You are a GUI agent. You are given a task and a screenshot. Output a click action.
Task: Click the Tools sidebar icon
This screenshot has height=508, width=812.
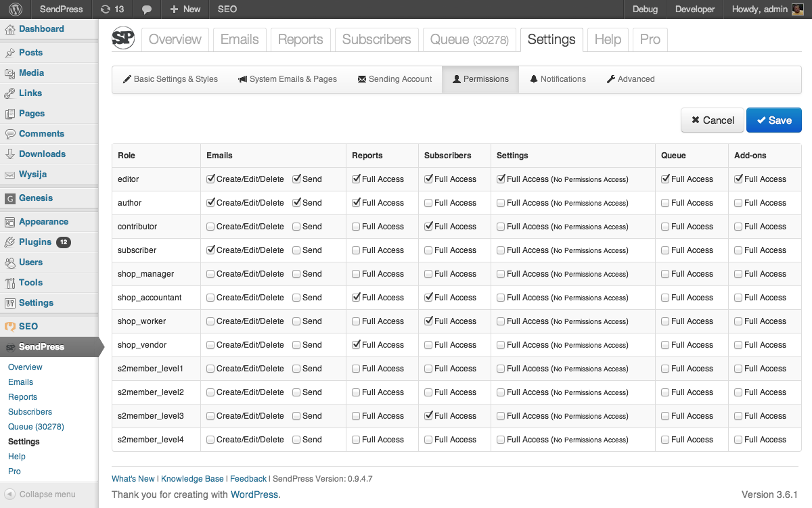10,283
